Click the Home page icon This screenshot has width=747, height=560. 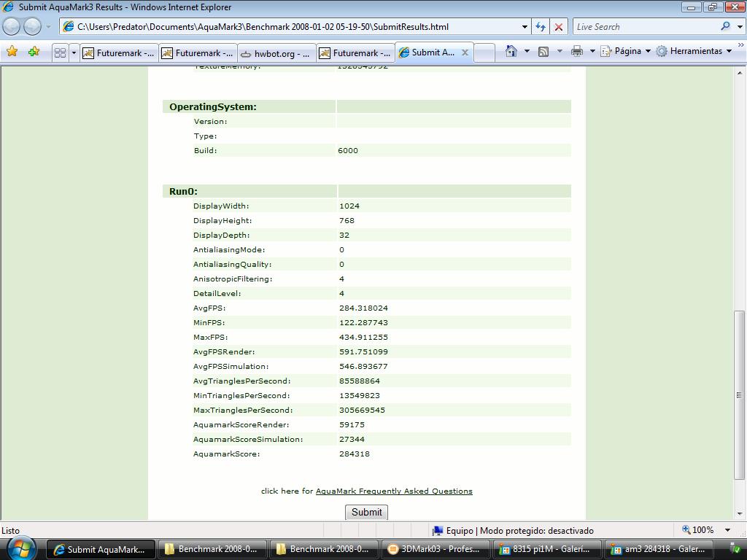pyautogui.click(x=511, y=51)
